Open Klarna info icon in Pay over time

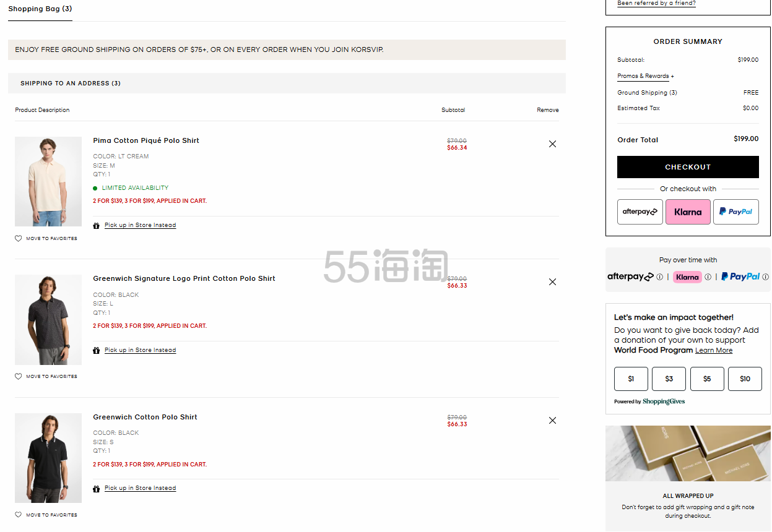pyautogui.click(x=708, y=277)
